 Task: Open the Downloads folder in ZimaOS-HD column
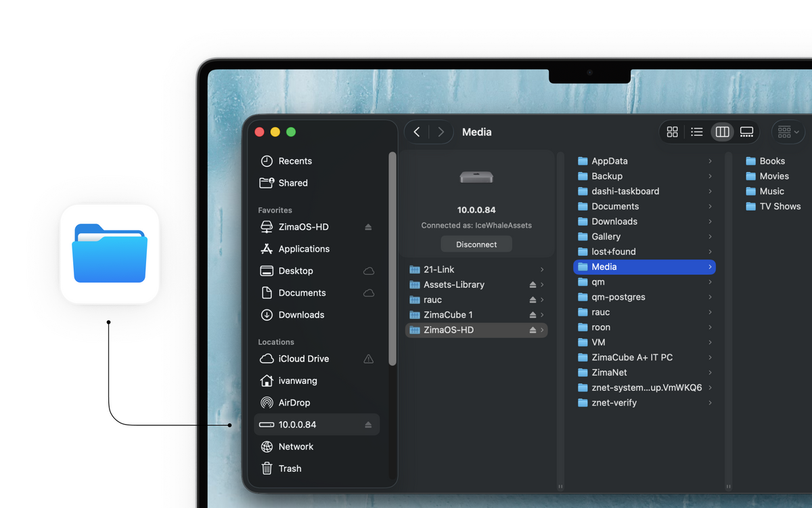tap(644, 221)
